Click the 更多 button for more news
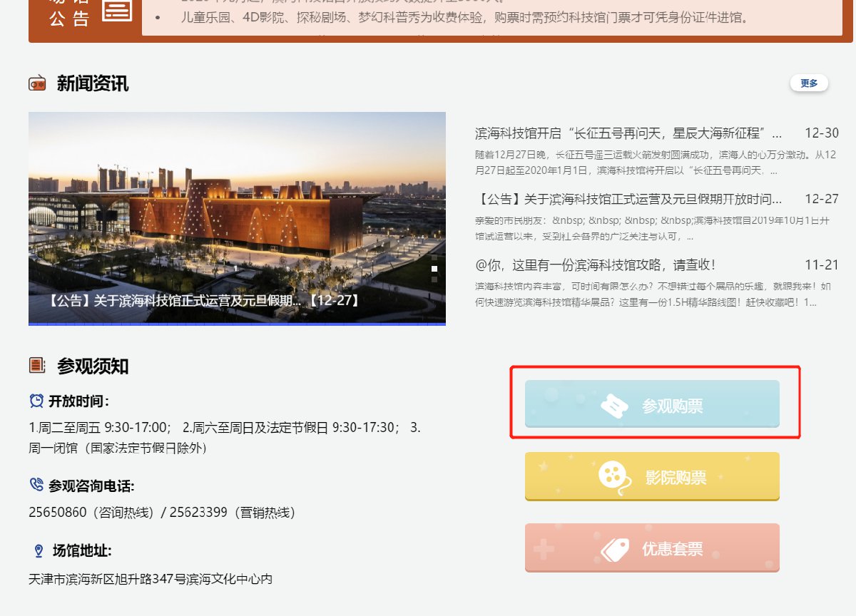The height and width of the screenshot is (616, 856). tap(809, 83)
